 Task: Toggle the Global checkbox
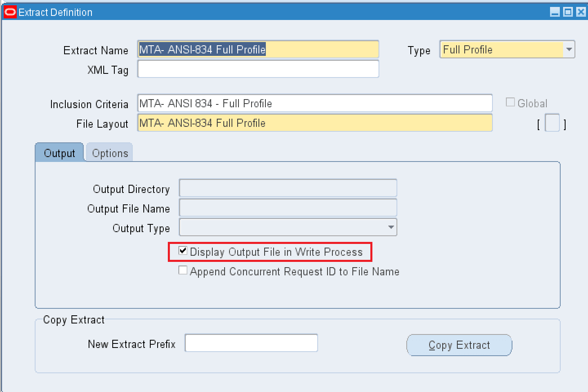510,102
